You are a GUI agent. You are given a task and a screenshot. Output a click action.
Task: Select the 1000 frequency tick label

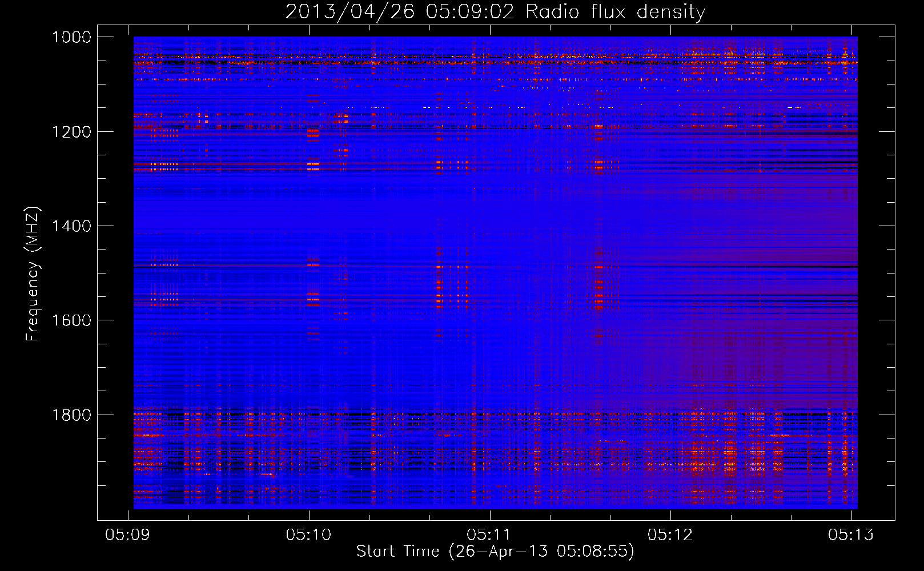pyautogui.click(x=71, y=37)
